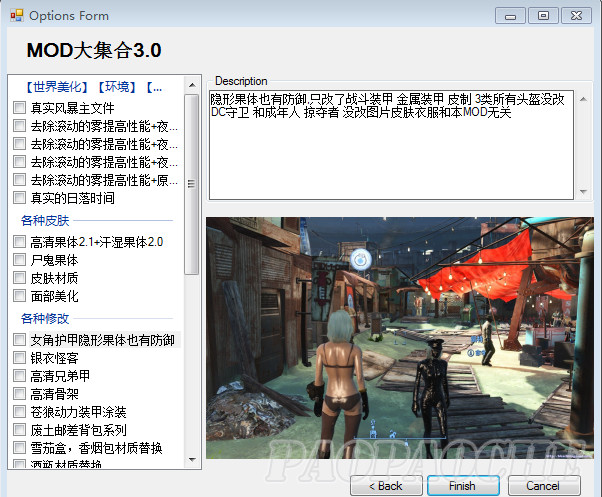Screen dimensions: 602x497
Task: Click the Cancel button
Action: coord(544,486)
